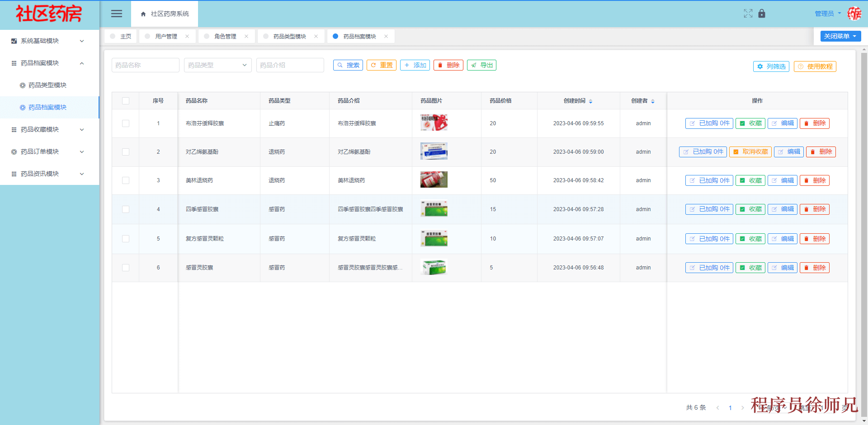Screen dimensions: 868x425
Task: Click the lock icon in the top bar
Action: (762, 14)
